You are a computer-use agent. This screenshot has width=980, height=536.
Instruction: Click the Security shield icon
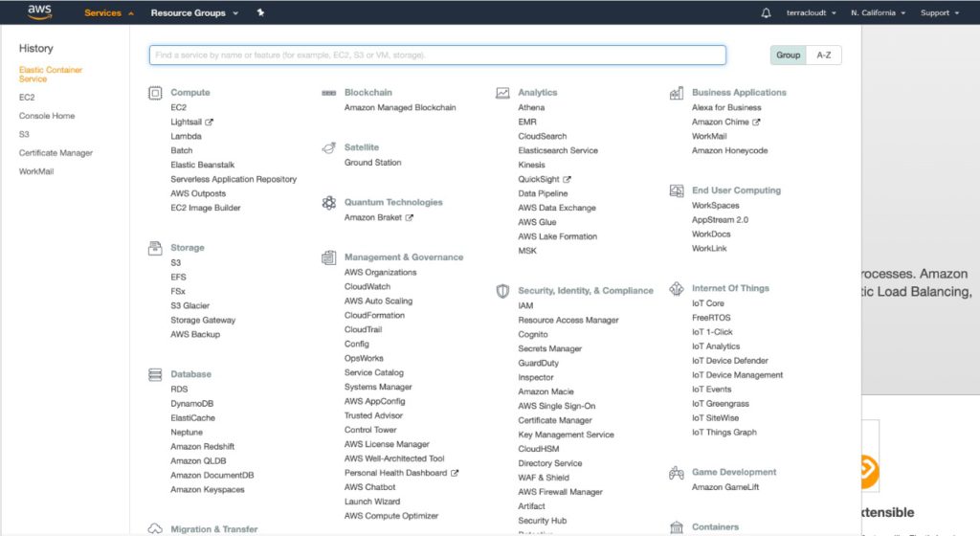point(502,291)
